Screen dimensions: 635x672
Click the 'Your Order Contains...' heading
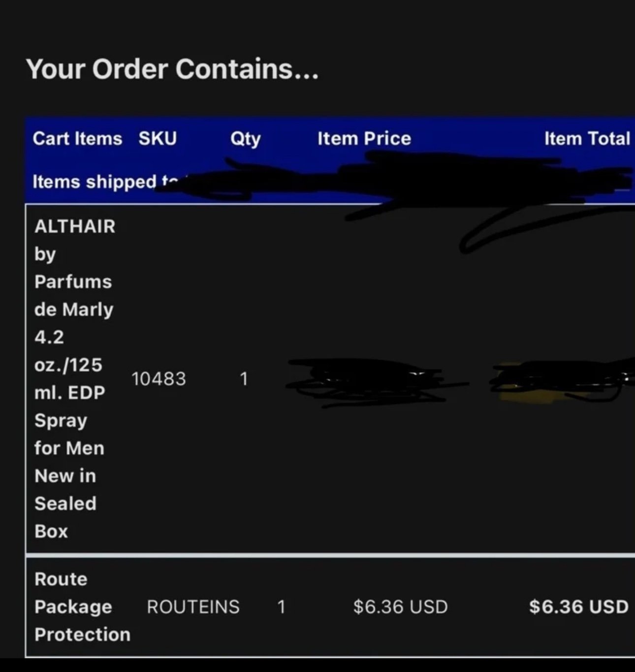click(x=172, y=68)
